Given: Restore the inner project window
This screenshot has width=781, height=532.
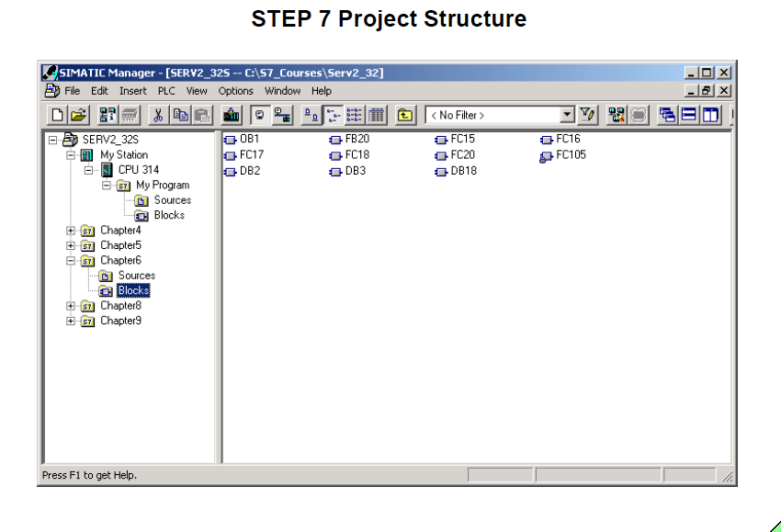Looking at the screenshot, I should [x=707, y=91].
